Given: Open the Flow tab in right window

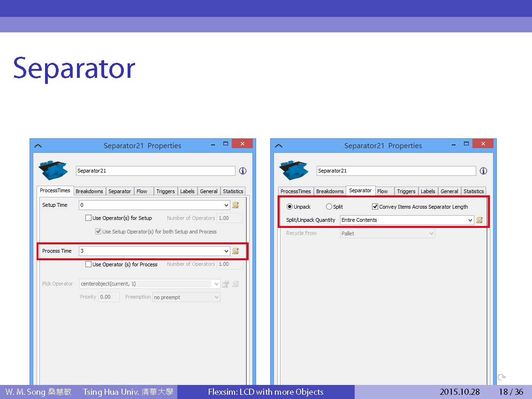Looking at the screenshot, I should (x=382, y=191).
